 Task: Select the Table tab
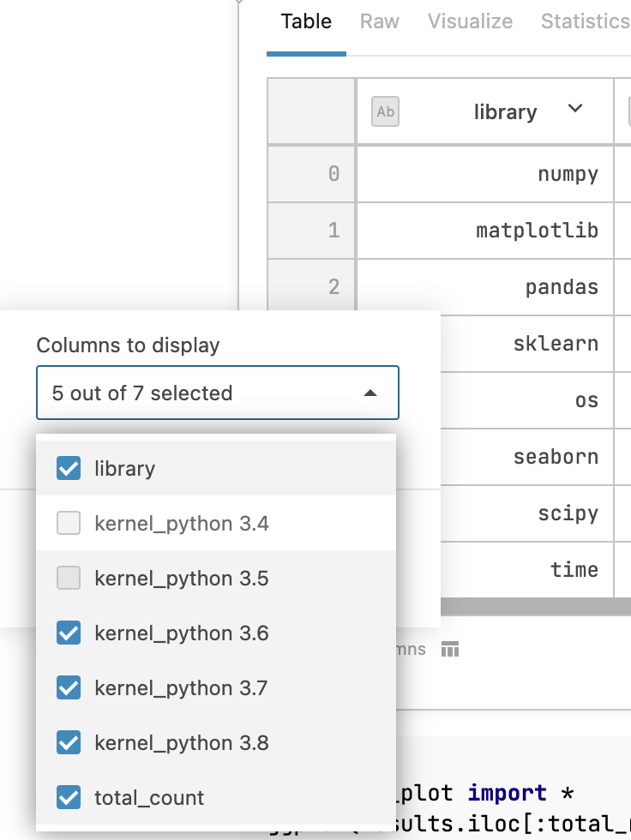pos(306,21)
